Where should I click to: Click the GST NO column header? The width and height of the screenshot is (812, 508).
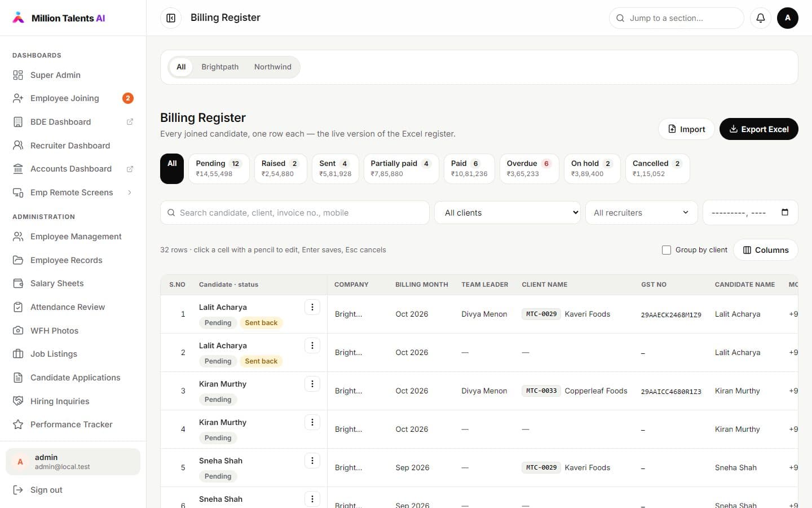(x=654, y=284)
